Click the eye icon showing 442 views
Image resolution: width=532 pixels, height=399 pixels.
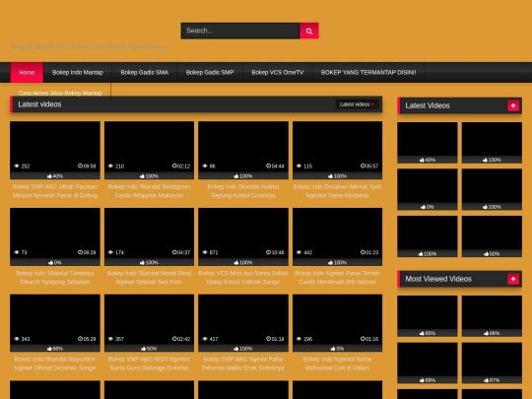pos(299,252)
